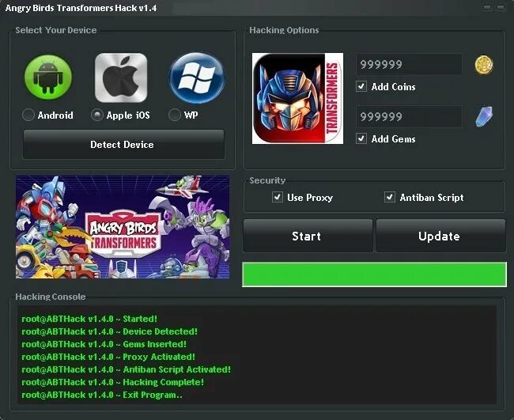Close the hack window
The image size is (514, 420).
(x=501, y=7)
